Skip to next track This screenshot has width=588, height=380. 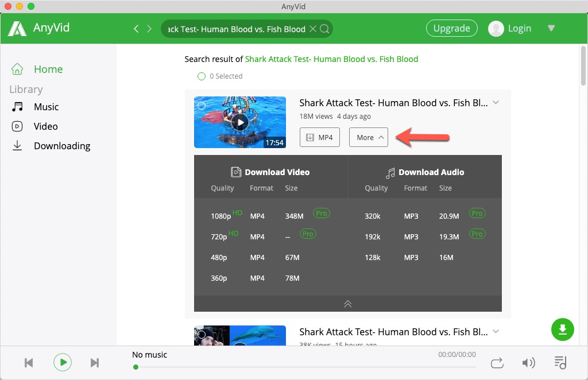(x=95, y=363)
